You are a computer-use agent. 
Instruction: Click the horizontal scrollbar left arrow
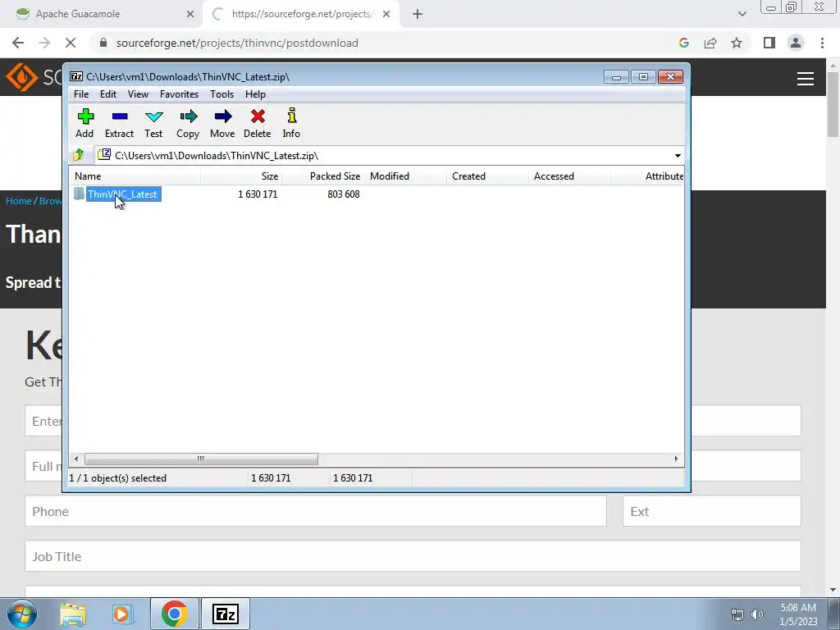[76, 459]
